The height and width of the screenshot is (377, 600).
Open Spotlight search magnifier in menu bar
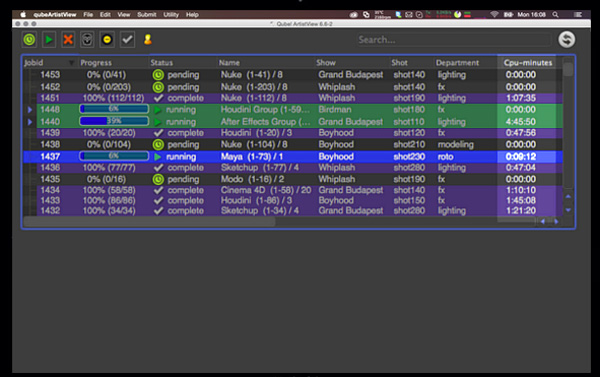[555, 15]
